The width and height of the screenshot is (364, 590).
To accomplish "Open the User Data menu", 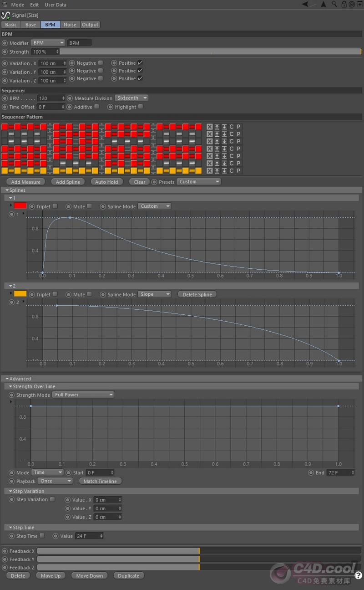I will (55, 5).
